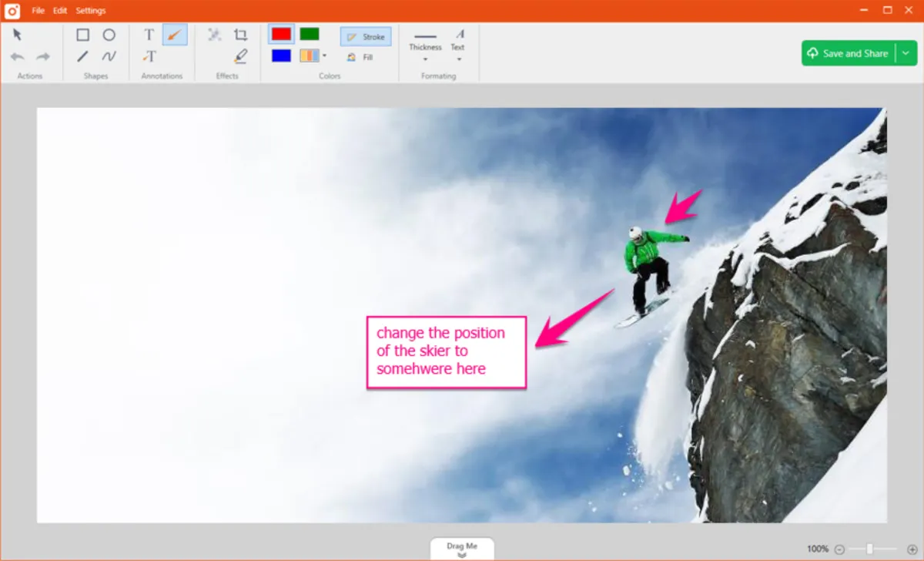Screen dimensions: 924x561
Task: Open the File menu
Action: 38,11
